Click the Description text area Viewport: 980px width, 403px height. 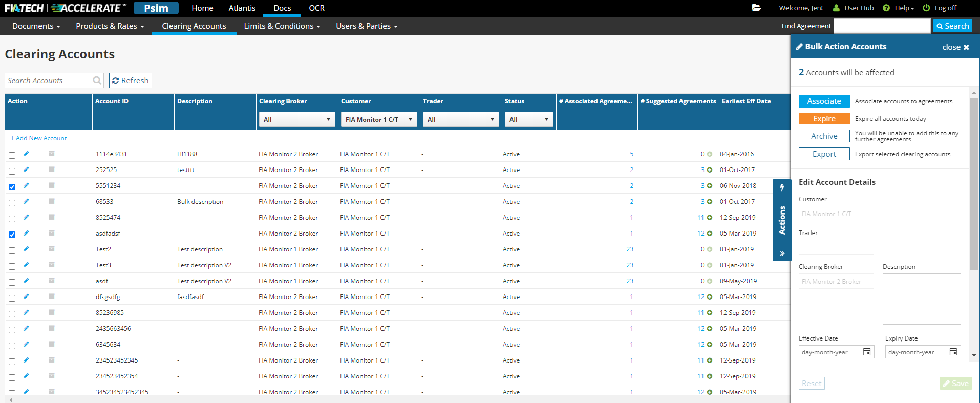(922, 299)
